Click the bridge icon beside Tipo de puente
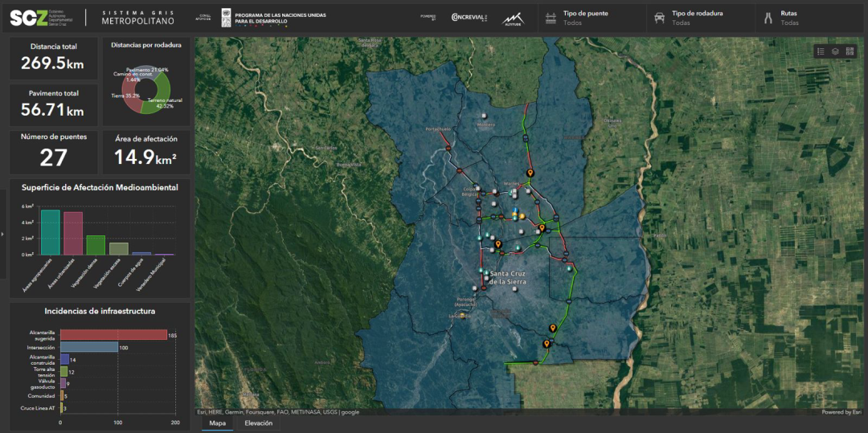Screen dimensions: 868x433 (551, 18)
